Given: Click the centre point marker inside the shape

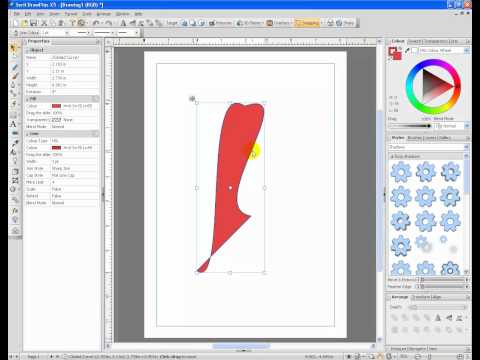Looking at the screenshot, I should click(x=230, y=188).
